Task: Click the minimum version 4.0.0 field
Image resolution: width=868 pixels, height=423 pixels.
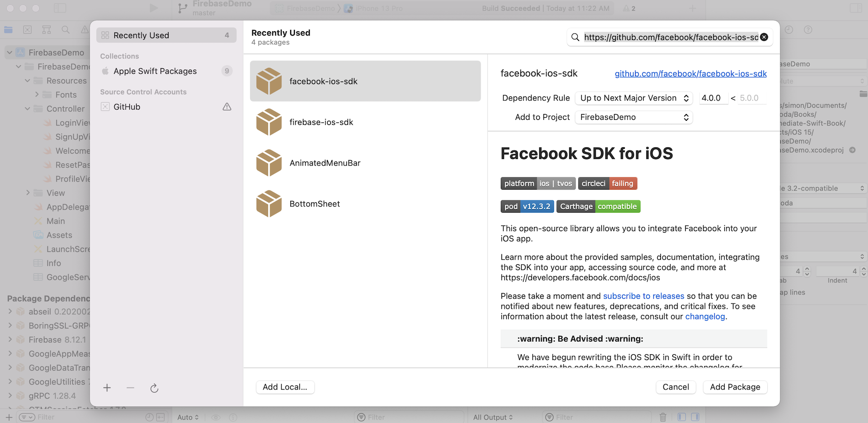Action: click(x=713, y=98)
